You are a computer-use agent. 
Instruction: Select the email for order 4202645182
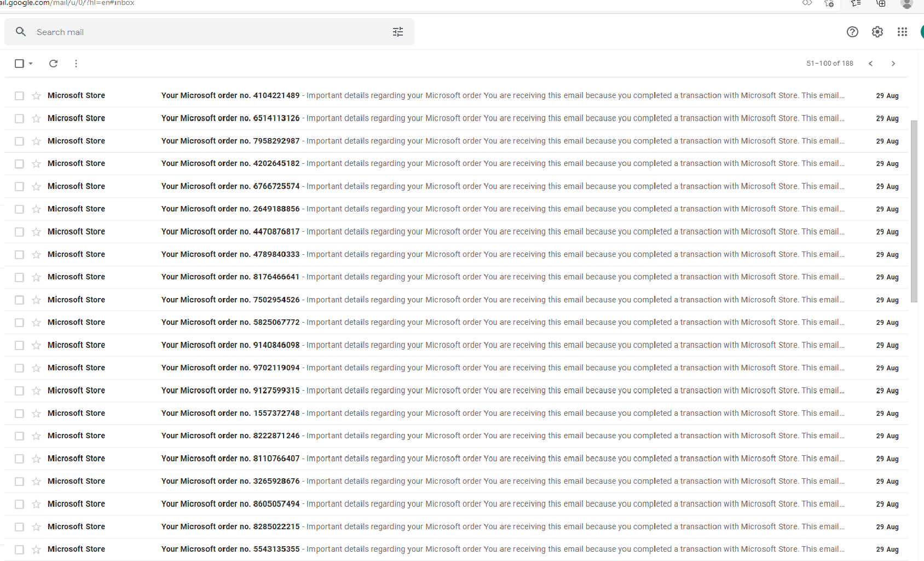(x=19, y=164)
